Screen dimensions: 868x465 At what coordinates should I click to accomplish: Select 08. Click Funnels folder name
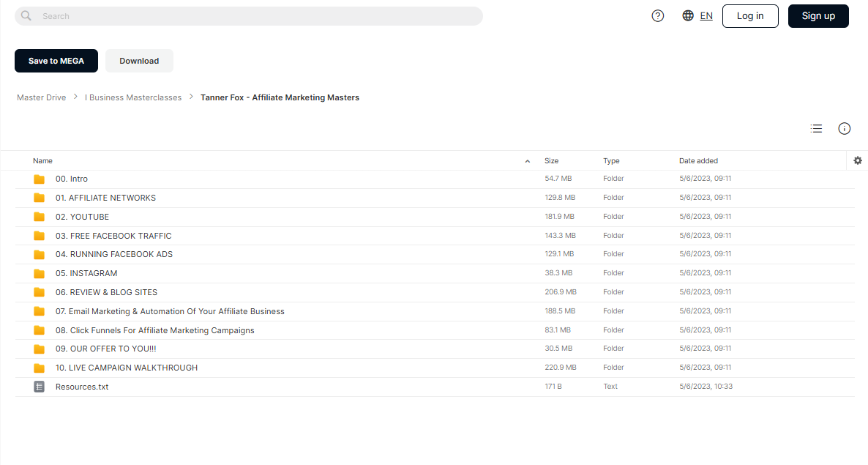[155, 330]
